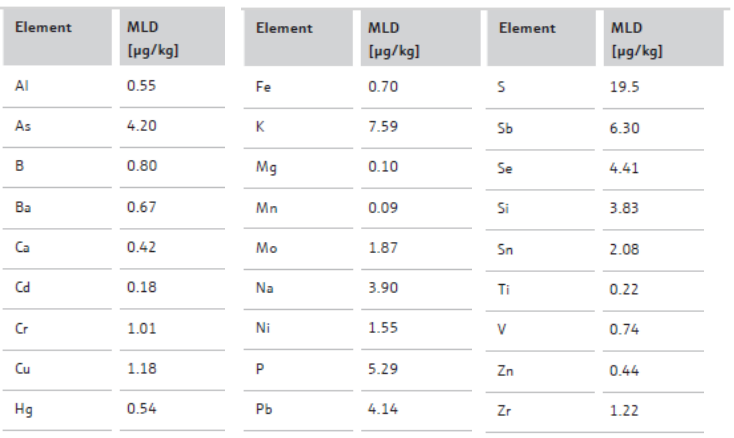Click the Na element cell
The width and height of the screenshot is (734, 438).
point(264,287)
